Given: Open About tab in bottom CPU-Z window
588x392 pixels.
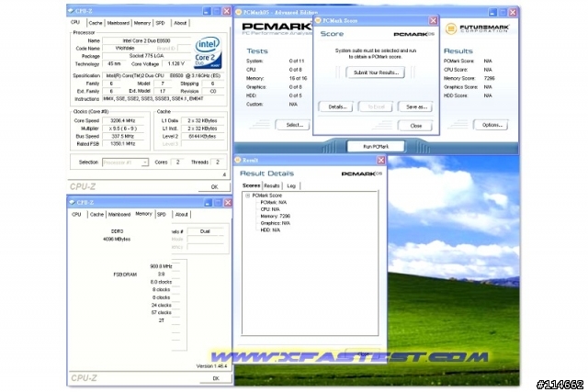Looking at the screenshot, I should (x=181, y=215).
